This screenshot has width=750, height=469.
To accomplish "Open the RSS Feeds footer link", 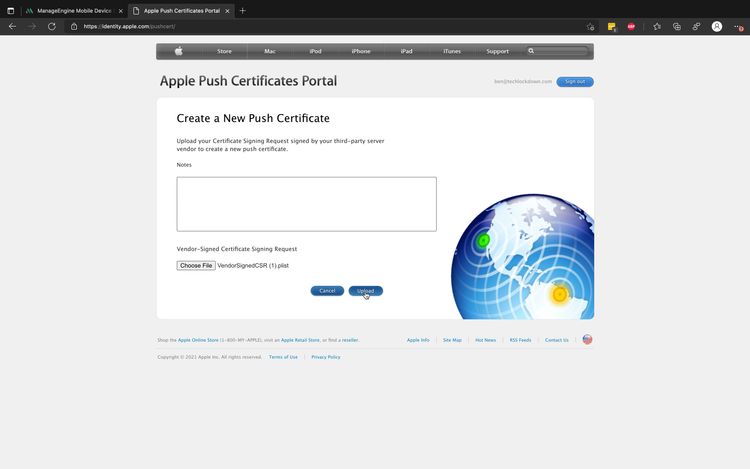I will (x=520, y=340).
